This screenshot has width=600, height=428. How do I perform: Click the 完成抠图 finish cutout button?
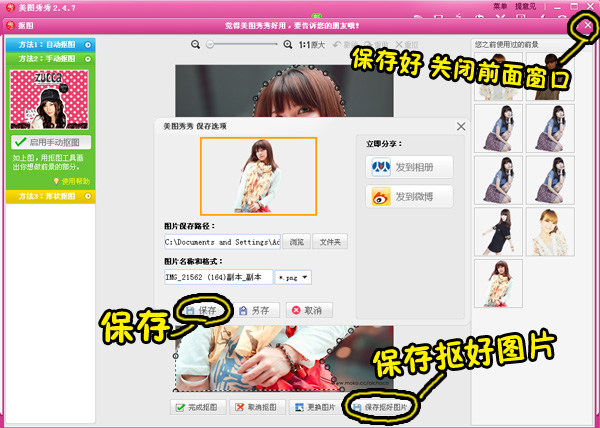(197, 407)
